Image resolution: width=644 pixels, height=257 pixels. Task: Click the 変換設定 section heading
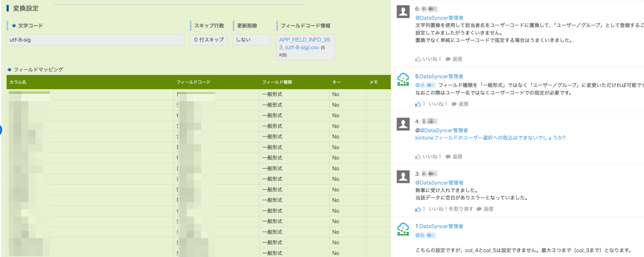(26, 8)
